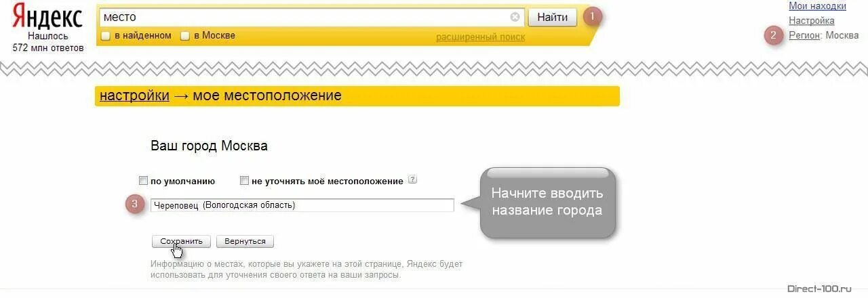Screen dimensions: 868x298
Task: Tick the 'в найденном' checkbox
Action: [x=105, y=36]
